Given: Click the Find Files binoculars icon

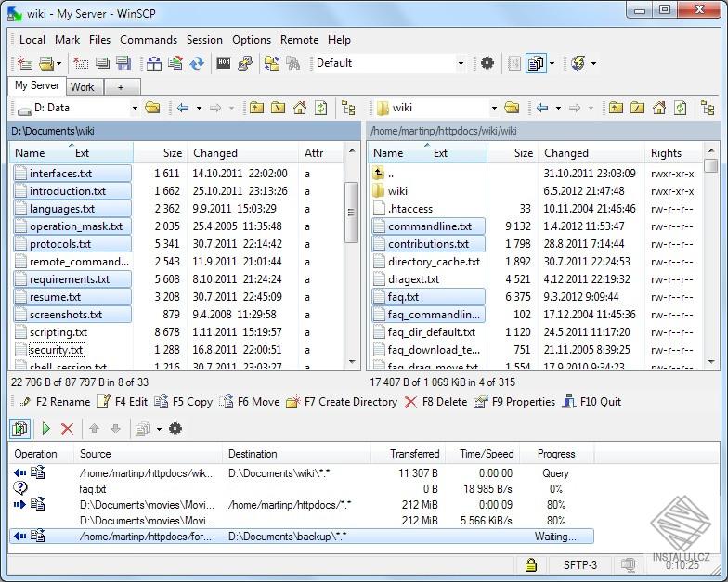Looking at the screenshot, I should point(293,63).
